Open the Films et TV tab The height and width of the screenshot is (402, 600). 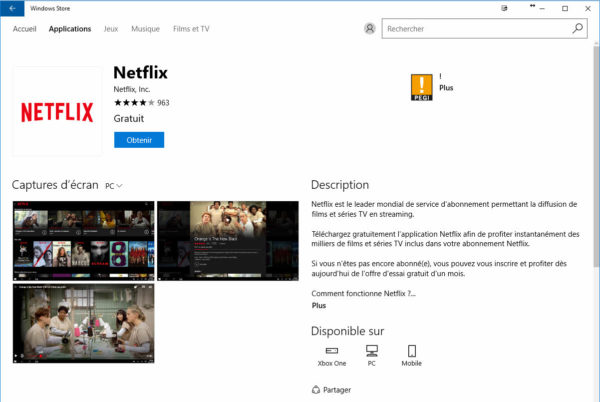[191, 29]
